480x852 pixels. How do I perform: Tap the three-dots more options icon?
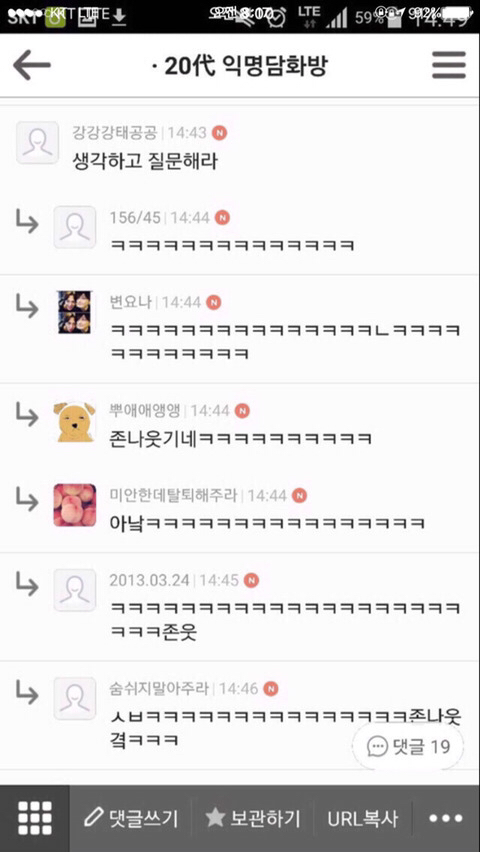446,818
